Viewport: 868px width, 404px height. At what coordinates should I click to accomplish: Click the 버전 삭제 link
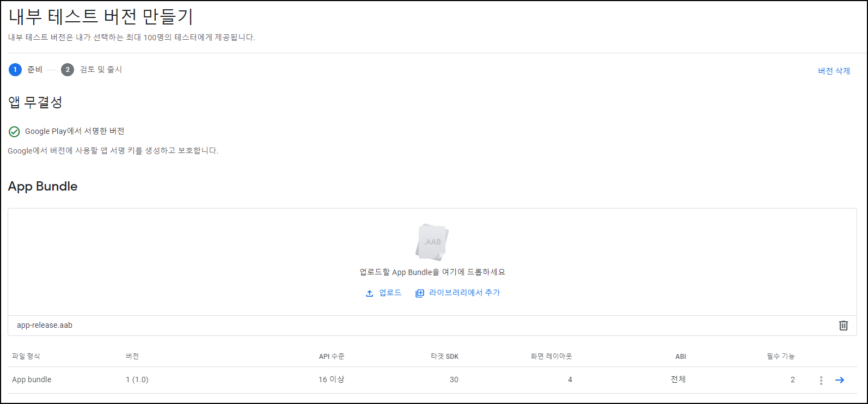(x=834, y=71)
